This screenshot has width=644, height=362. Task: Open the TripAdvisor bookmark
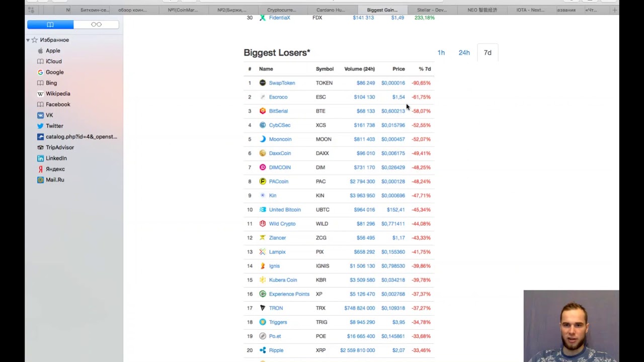(60, 147)
